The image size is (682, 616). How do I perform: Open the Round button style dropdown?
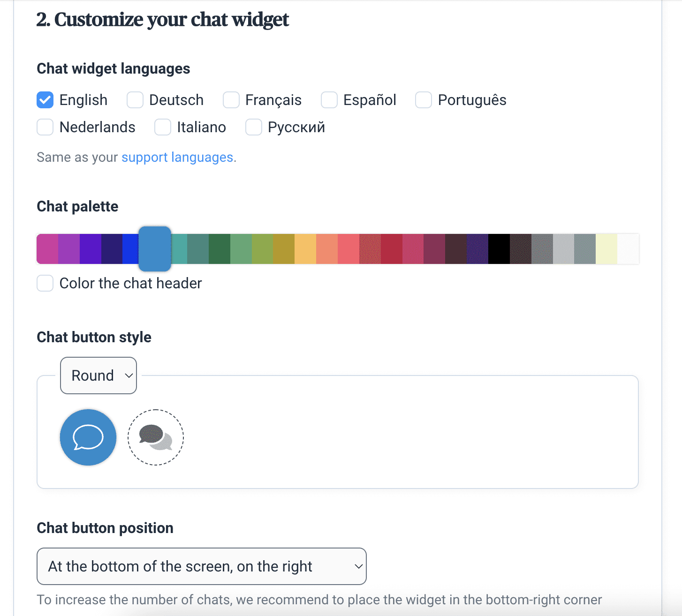point(99,376)
